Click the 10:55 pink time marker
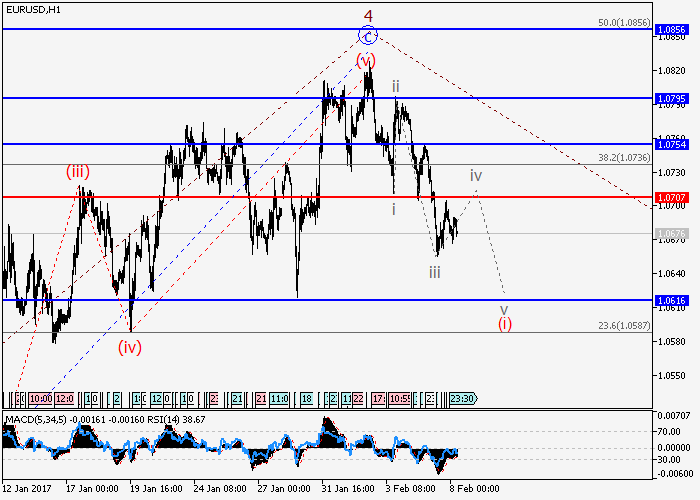The width and height of the screenshot is (700, 500). pyautogui.click(x=400, y=399)
